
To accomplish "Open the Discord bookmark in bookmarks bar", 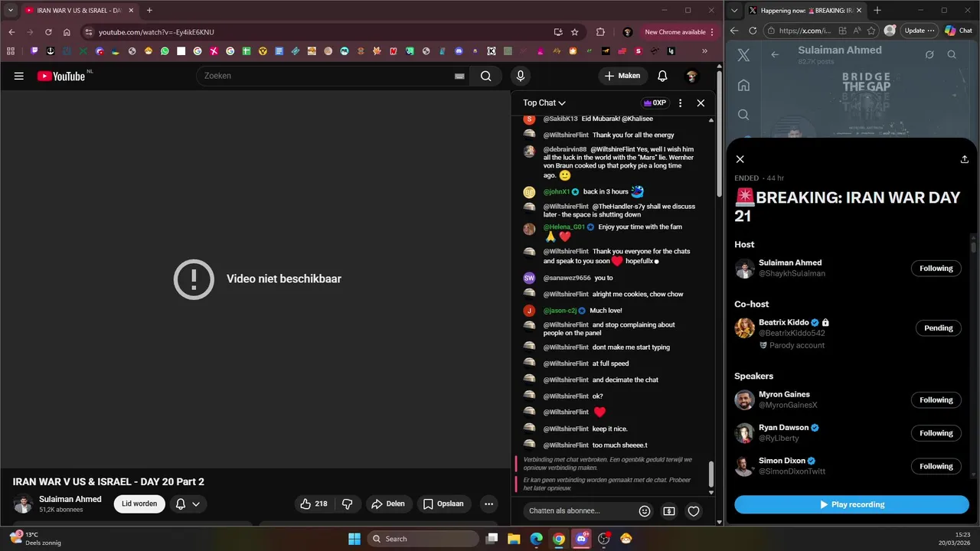I will click(459, 51).
